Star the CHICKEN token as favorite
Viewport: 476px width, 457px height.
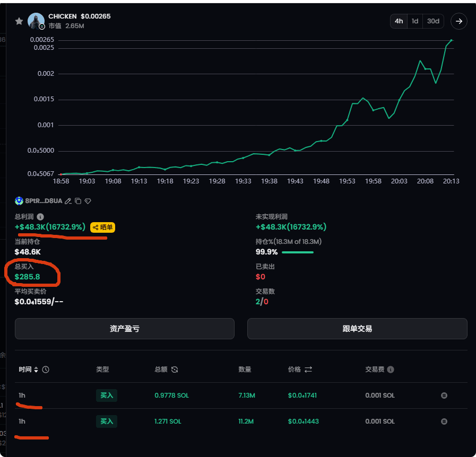coord(19,21)
